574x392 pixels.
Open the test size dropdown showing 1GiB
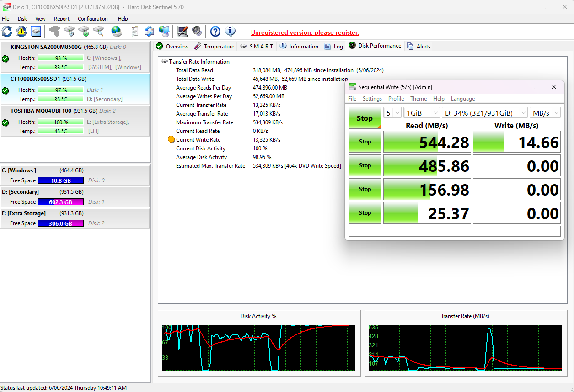pos(421,113)
